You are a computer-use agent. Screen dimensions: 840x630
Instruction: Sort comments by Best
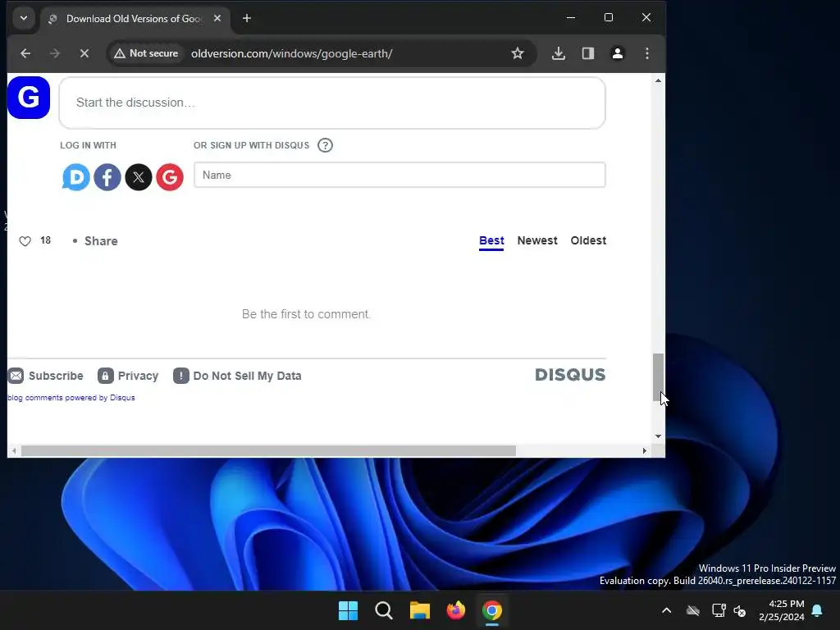click(491, 240)
